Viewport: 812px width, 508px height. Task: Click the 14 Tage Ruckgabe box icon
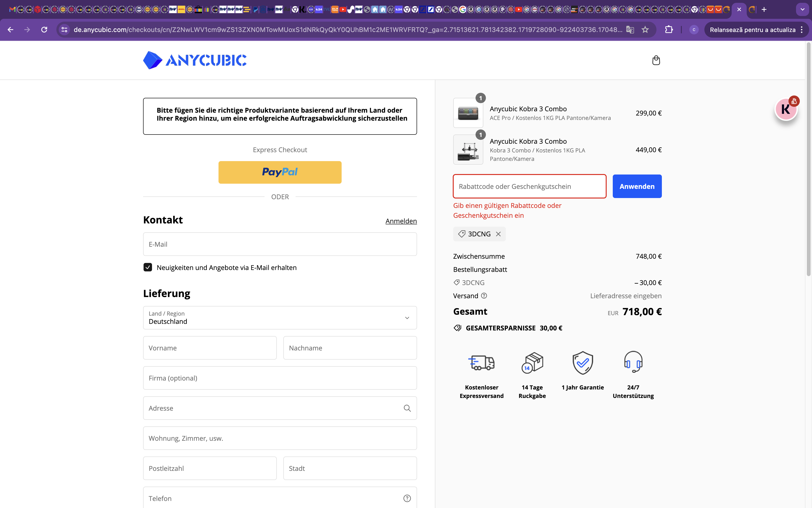coord(532,363)
